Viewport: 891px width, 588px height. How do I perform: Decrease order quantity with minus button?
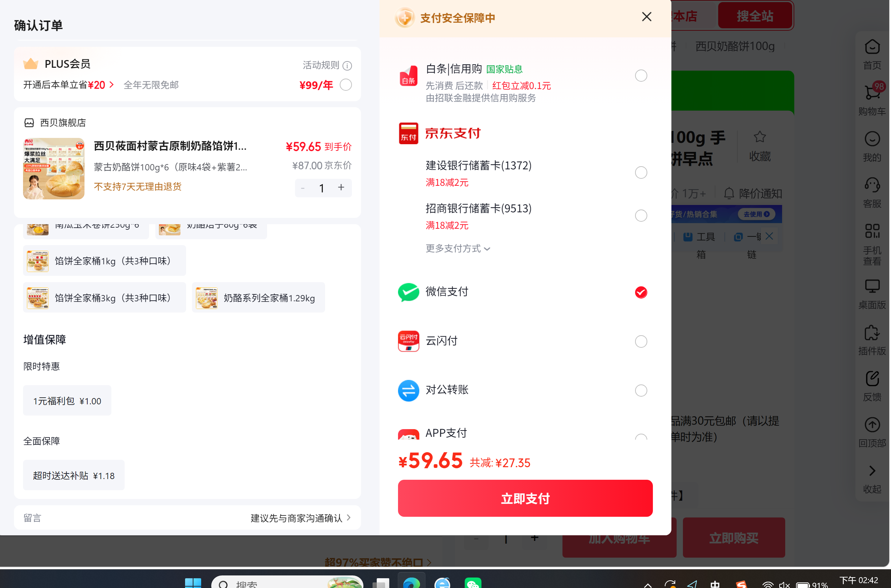[303, 188]
